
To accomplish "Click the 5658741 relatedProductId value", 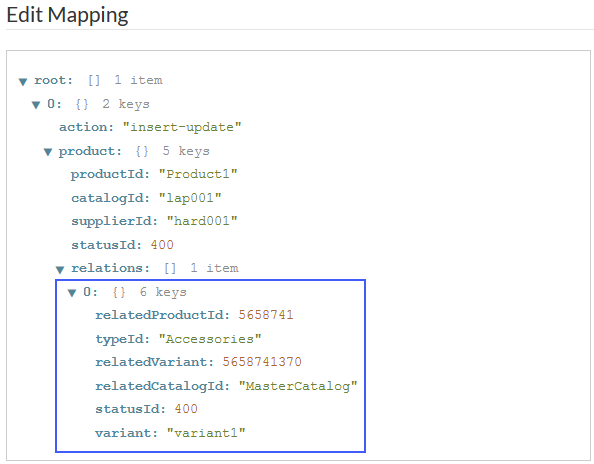I will point(266,315).
